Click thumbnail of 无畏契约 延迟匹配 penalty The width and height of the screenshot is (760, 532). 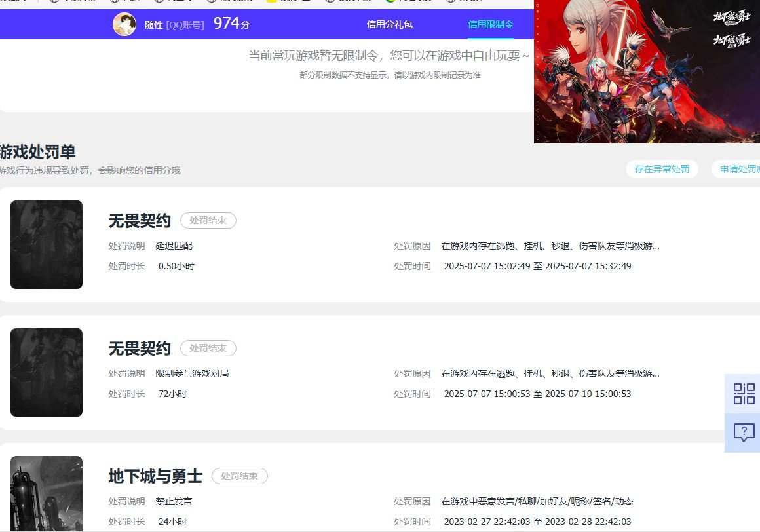[47, 244]
